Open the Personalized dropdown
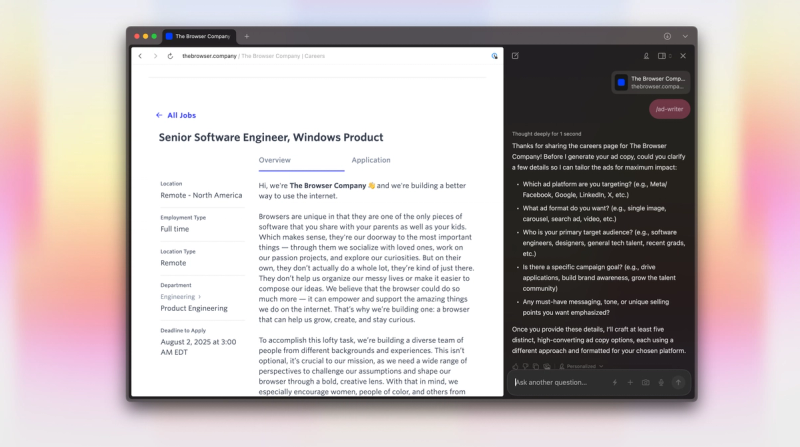Viewport: 800px width, 447px height. pos(581,366)
